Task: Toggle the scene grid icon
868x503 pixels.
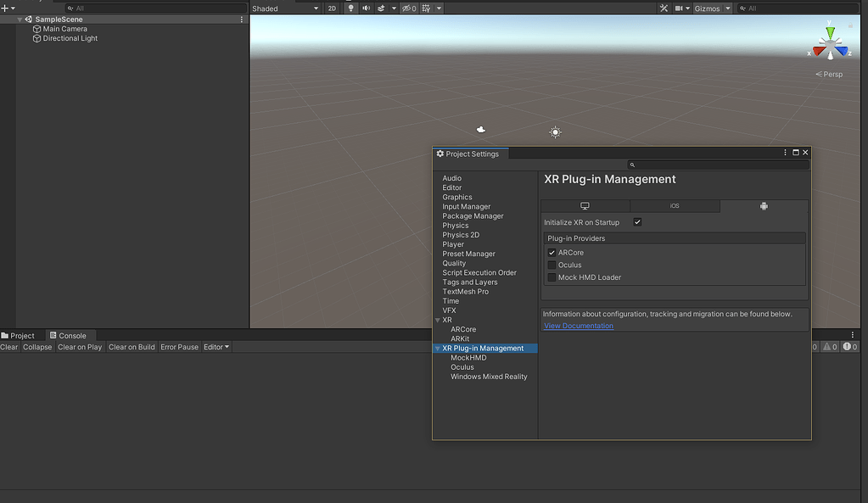Action: coord(427,8)
